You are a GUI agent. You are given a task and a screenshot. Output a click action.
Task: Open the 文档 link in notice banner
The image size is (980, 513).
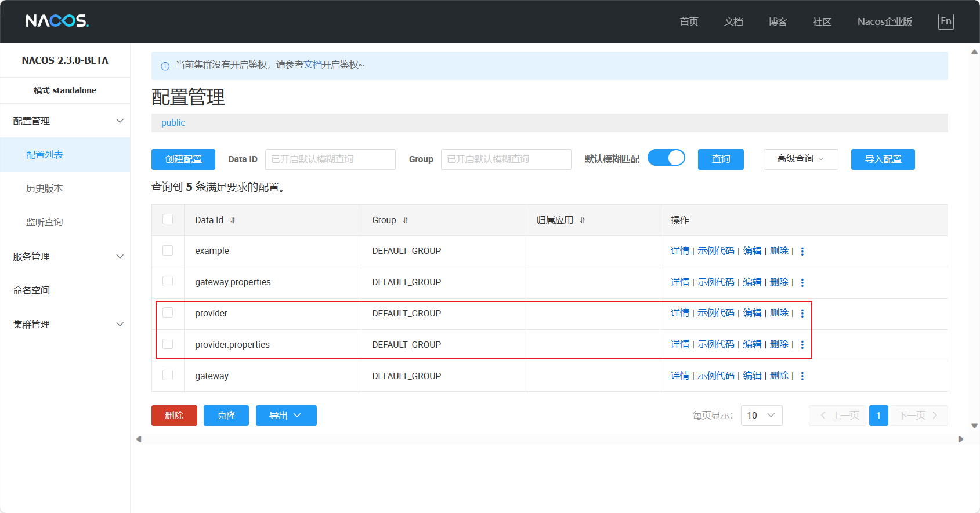click(313, 65)
